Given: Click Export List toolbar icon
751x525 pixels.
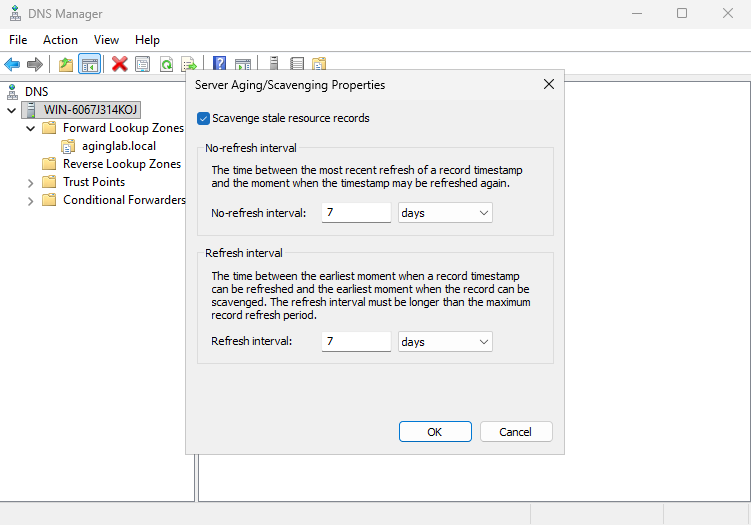Looking at the screenshot, I should [x=189, y=64].
